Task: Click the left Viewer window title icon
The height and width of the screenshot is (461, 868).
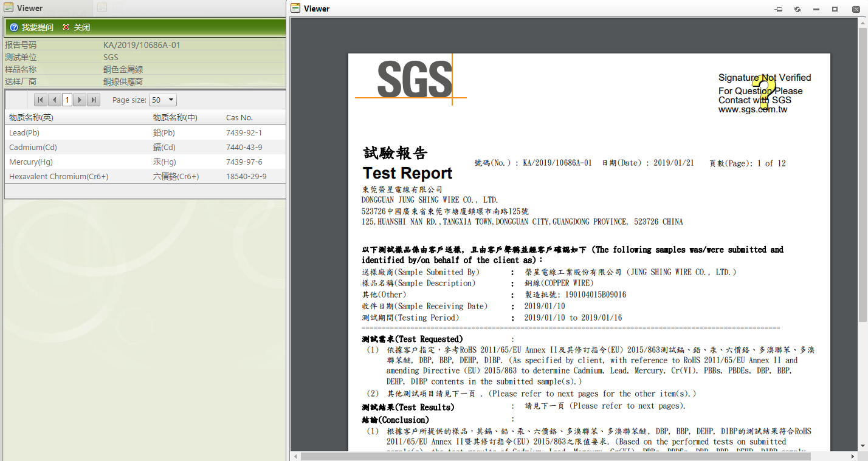Action: (9, 8)
